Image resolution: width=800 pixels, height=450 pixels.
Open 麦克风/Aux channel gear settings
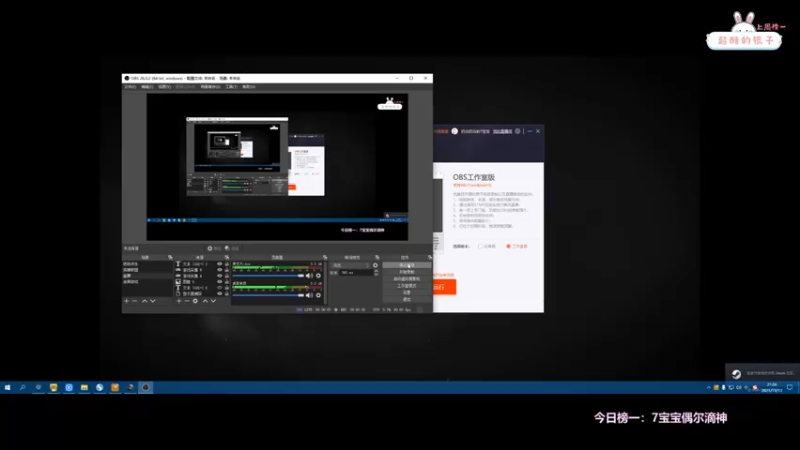318,276
